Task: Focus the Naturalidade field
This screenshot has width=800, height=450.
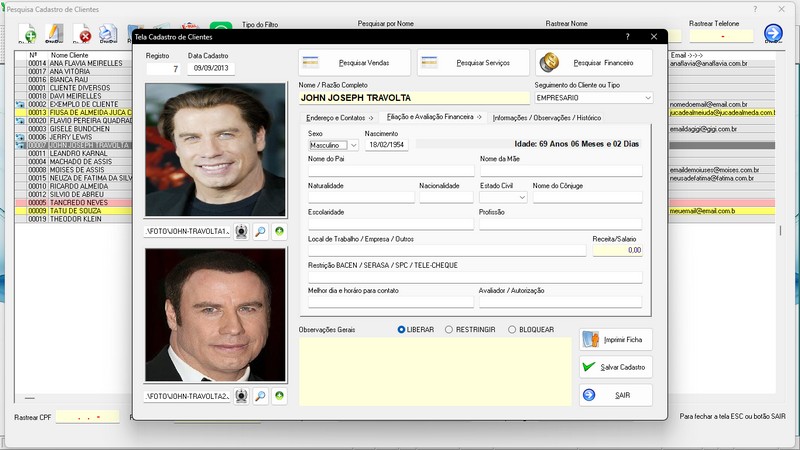Action: [x=361, y=197]
